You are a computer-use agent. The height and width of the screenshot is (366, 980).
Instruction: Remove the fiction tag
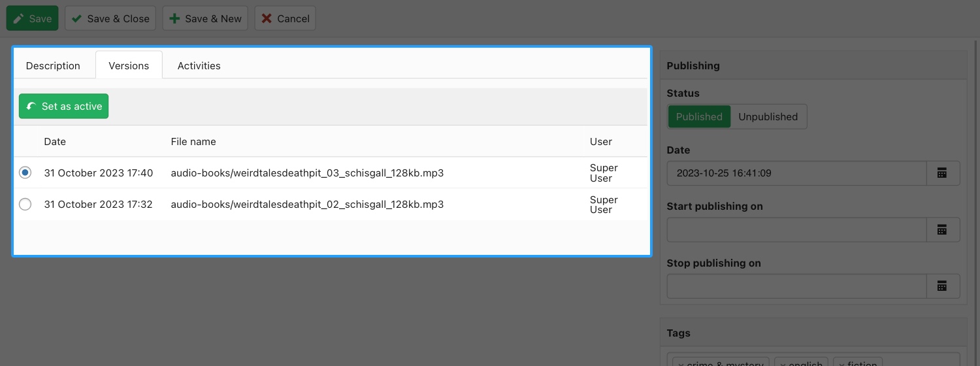pyautogui.click(x=842, y=363)
